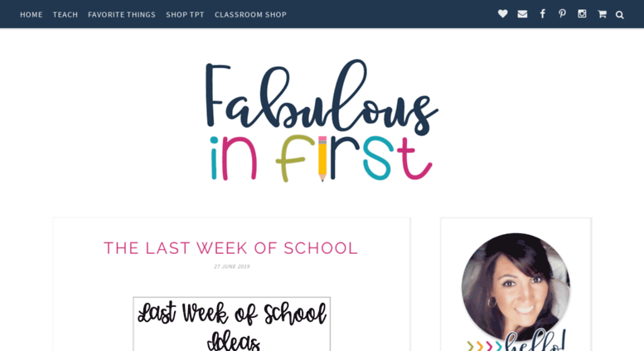Open search with magnifier icon

[x=620, y=15]
